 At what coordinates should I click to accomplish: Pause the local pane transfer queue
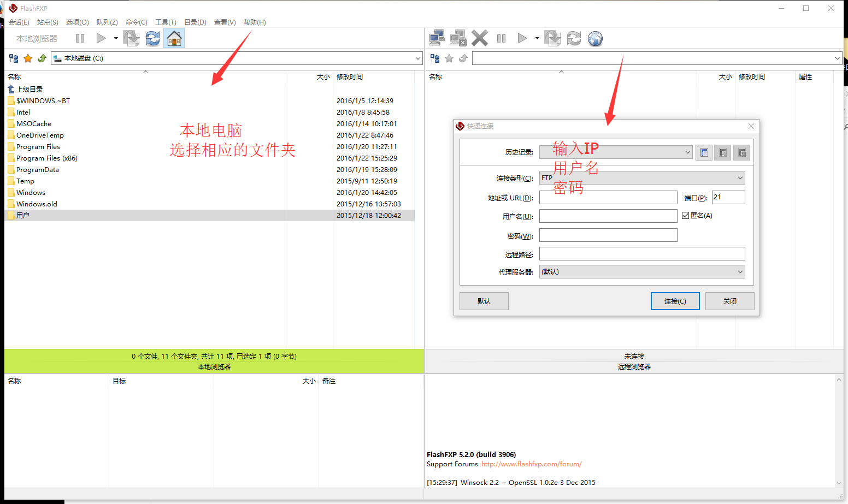(x=80, y=38)
